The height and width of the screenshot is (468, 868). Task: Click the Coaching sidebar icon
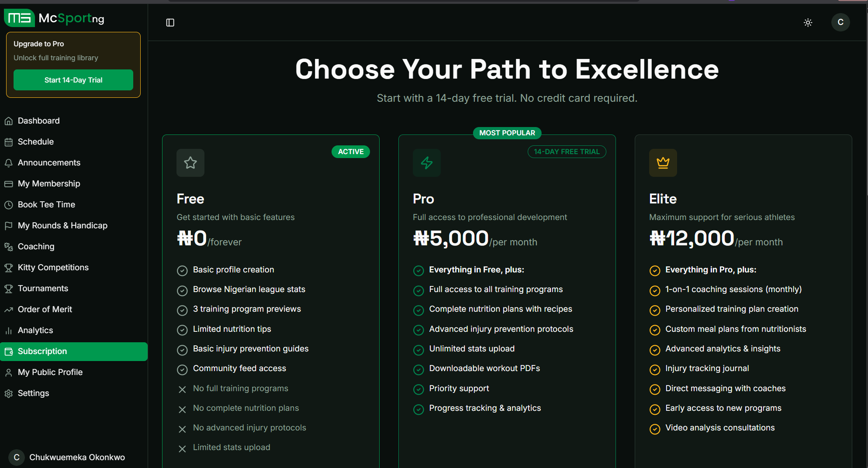[9, 247]
